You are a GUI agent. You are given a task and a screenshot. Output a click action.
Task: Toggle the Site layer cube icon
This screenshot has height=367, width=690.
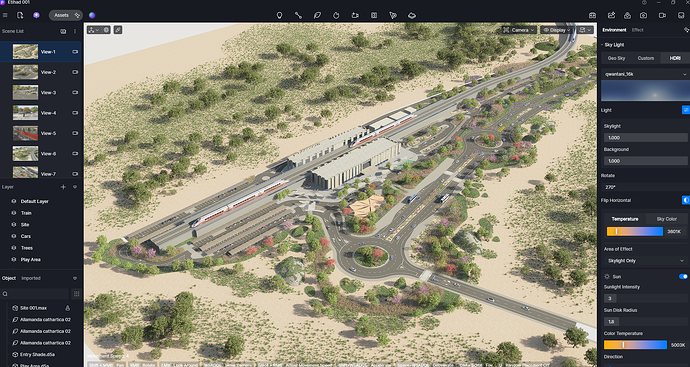[13, 224]
